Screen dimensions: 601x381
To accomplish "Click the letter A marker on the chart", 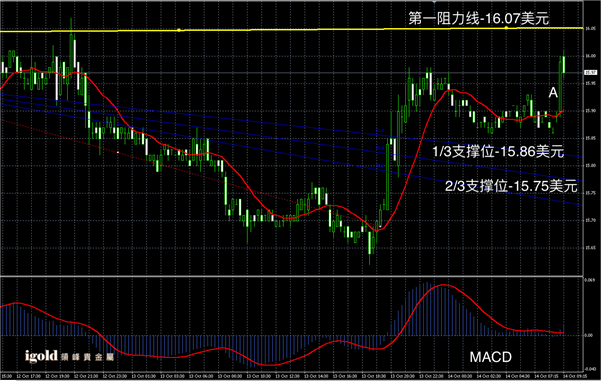I will pyautogui.click(x=553, y=93).
